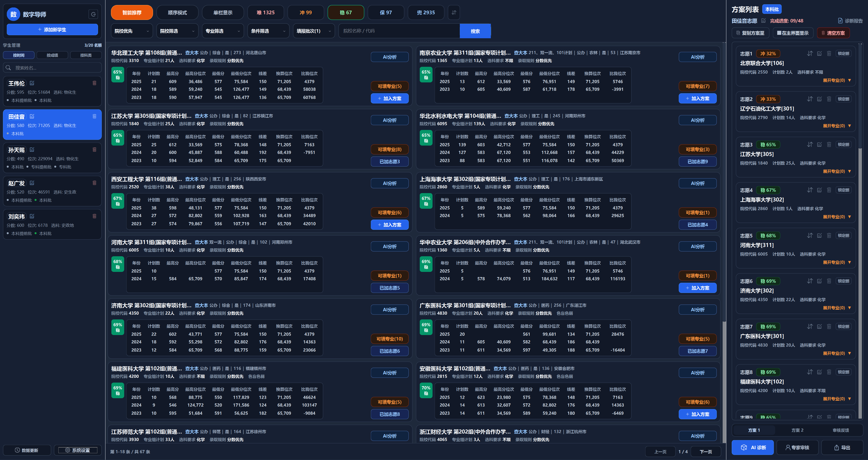Click the 导出 export button
868x460 pixels.
(x=842, y=447)
